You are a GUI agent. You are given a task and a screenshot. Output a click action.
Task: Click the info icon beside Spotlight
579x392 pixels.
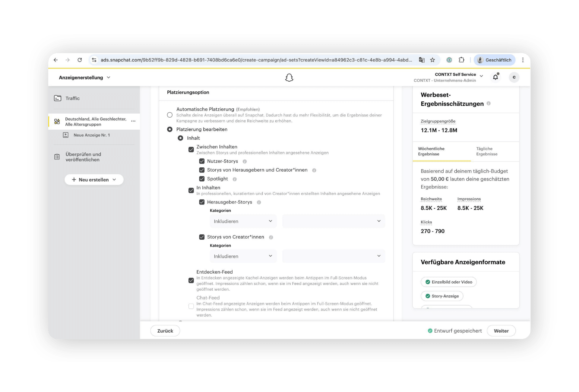[x=235, y=179]
